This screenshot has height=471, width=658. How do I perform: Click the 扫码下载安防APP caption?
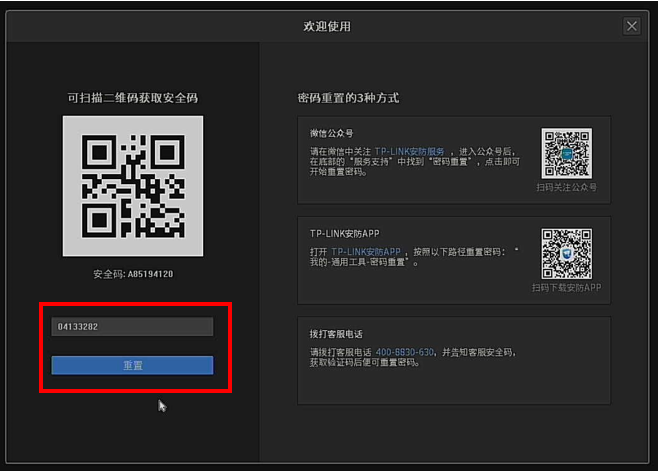coord(567,288)
